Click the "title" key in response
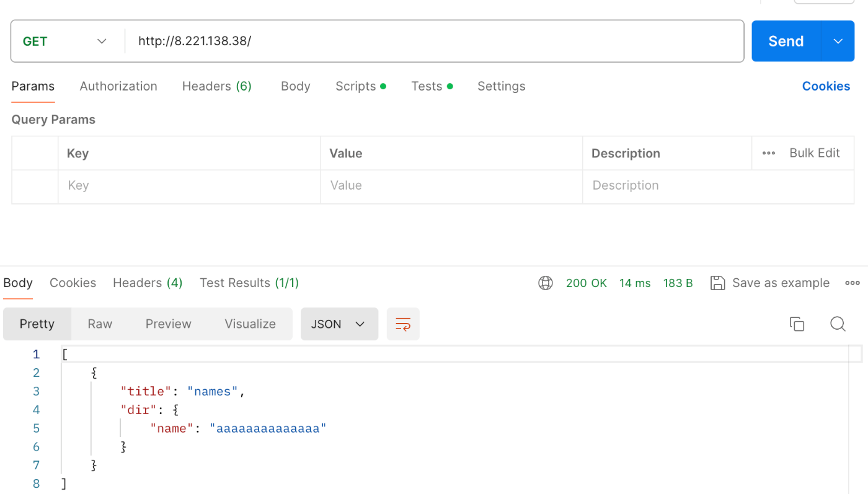Viewport: 868px width, 494px height. pyautogui.click(x=146, y=391)
